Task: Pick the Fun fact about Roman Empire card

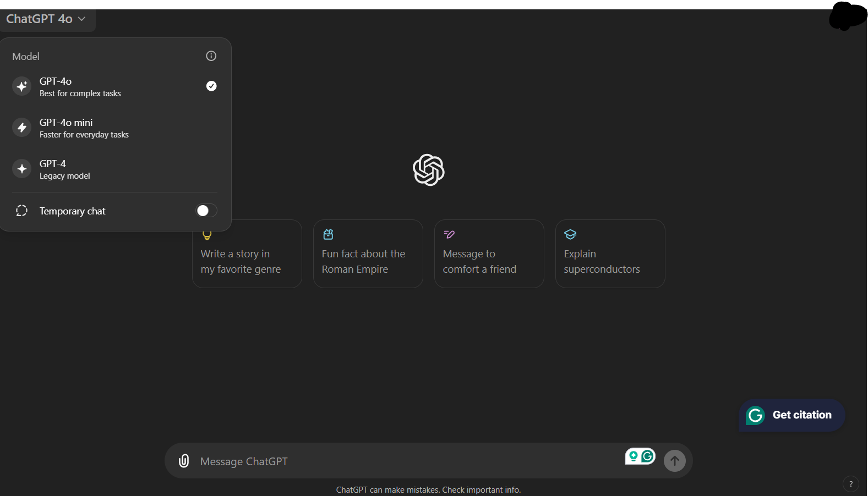Action: click(368, 254)
